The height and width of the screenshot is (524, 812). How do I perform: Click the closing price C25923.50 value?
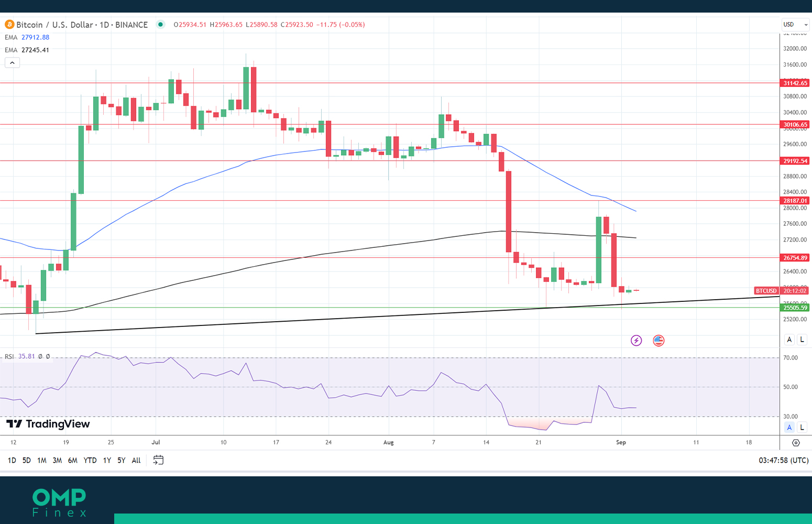(297, 25)
